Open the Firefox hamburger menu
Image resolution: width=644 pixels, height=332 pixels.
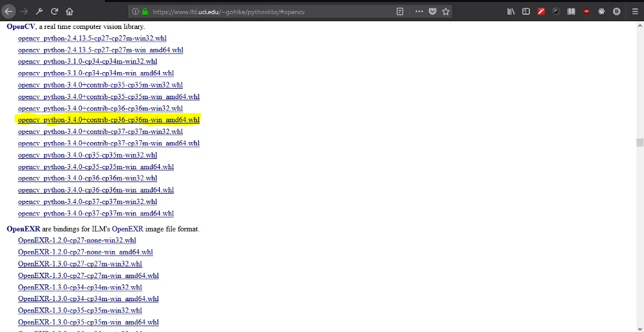(x=635, y=12)
